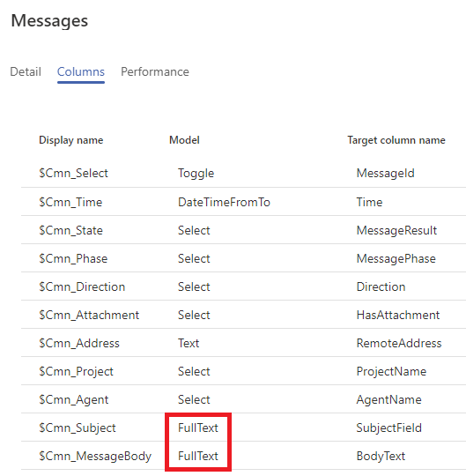Click the DateTimeFromTo model cell
The width and height of the screenshot is (466, 476).
tap(224, 202)
